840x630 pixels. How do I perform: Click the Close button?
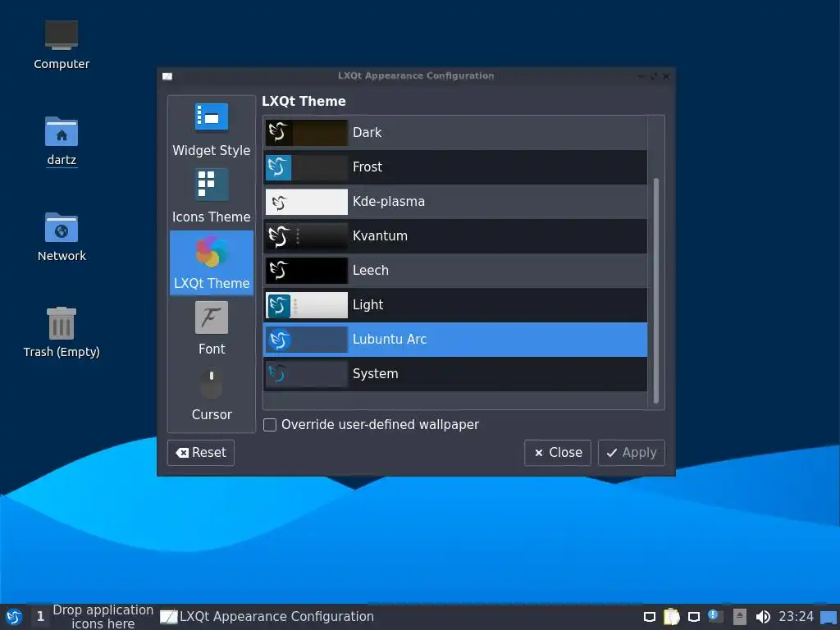pos(558,453)
